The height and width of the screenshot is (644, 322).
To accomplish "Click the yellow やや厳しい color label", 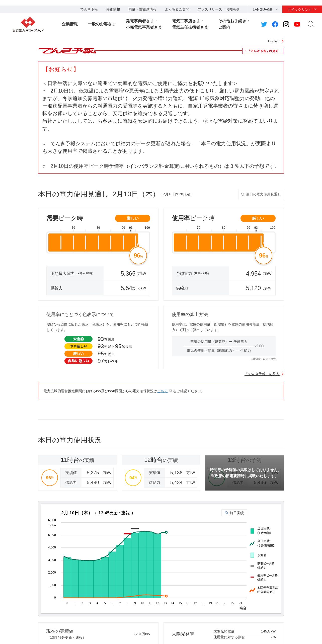I will 78,346.
